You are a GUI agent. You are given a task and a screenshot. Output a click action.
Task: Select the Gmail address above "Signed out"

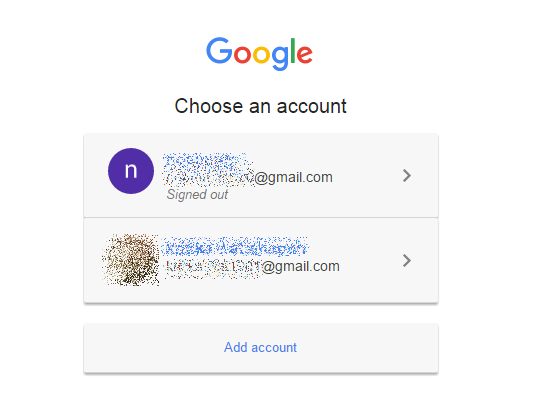tap(249, 177)
